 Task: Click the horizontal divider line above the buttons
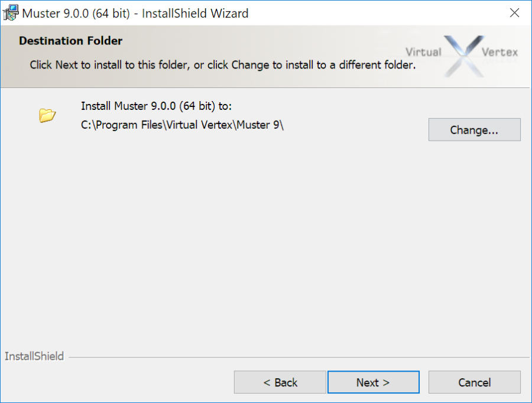(296, 357)
